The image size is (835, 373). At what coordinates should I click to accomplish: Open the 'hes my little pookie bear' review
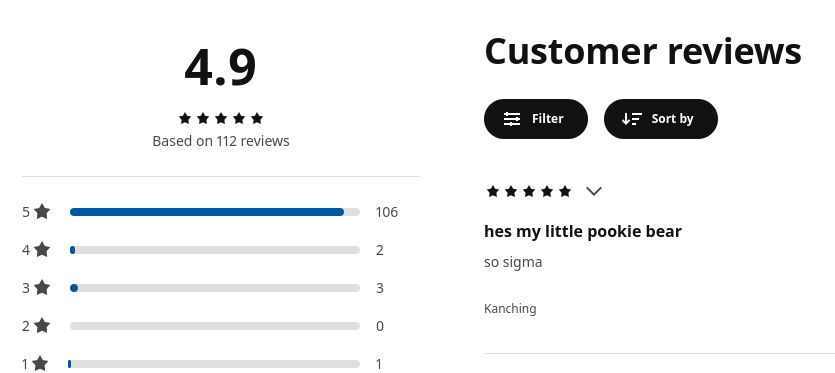click(583, 231)
